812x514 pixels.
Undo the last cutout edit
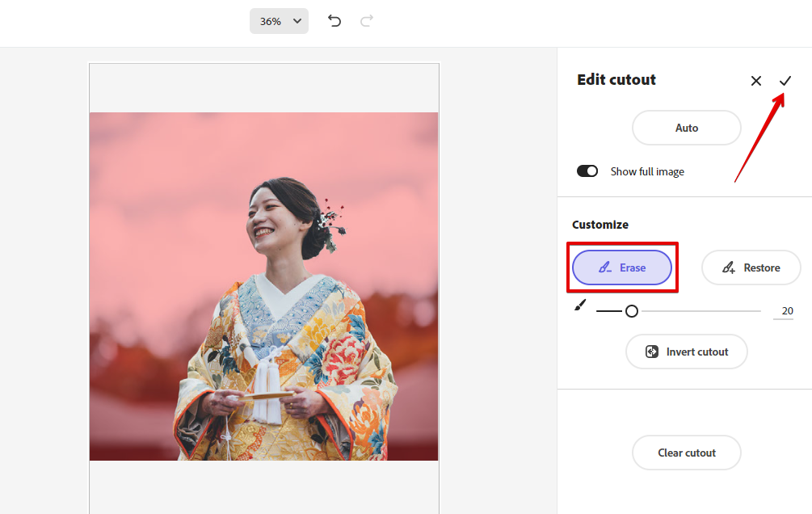point(334,21)
